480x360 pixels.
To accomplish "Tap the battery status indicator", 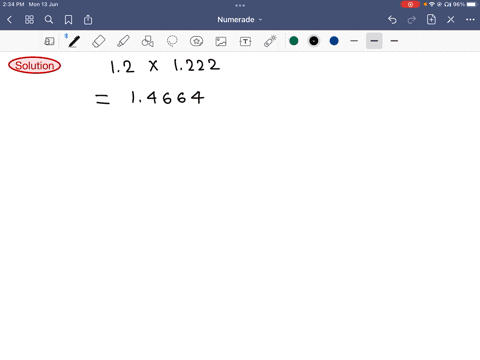I will click(x=472, y=4).
